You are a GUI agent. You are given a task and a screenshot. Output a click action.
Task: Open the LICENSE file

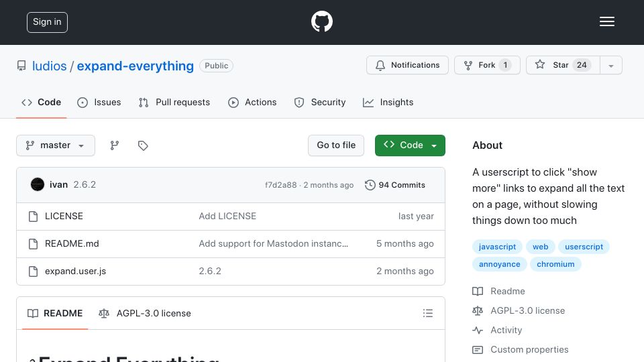point(64,217)
